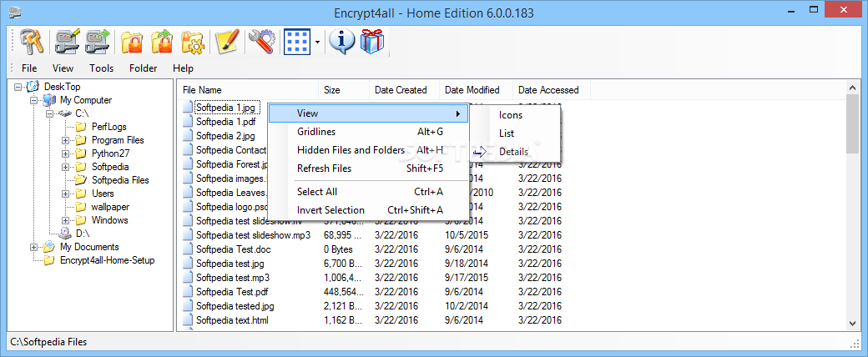Viewport: 868px width, 357px height.
Task: Select file Softpedia tested.jpg
Action: (x=235, y=305)
